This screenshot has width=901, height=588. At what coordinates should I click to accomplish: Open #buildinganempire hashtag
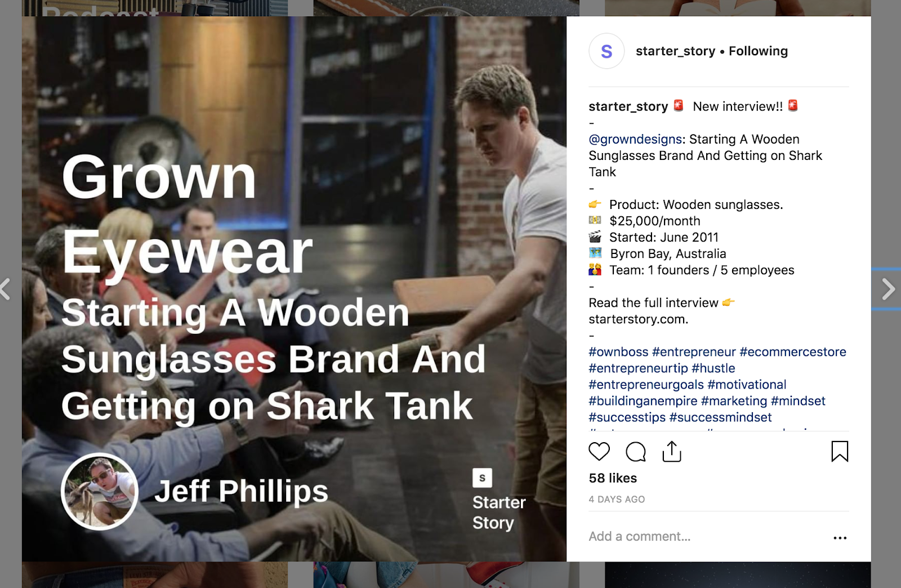(x=643, y=401)
